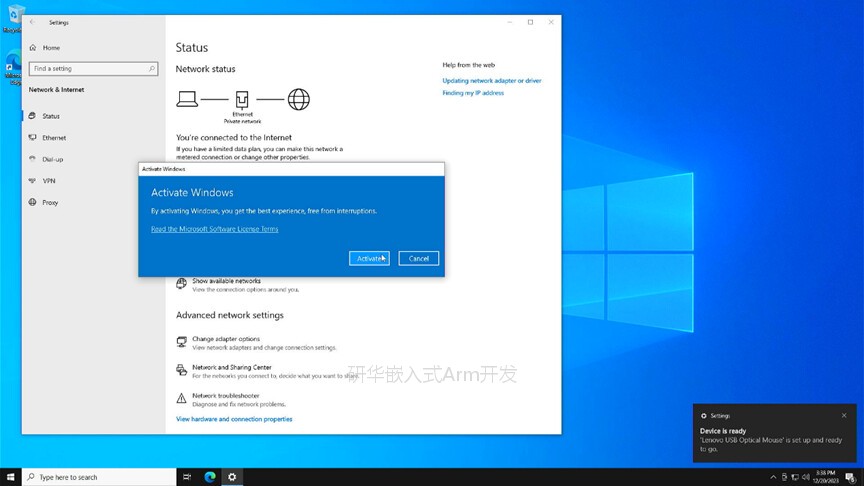Click search magnifier in Find a setting

152,69
